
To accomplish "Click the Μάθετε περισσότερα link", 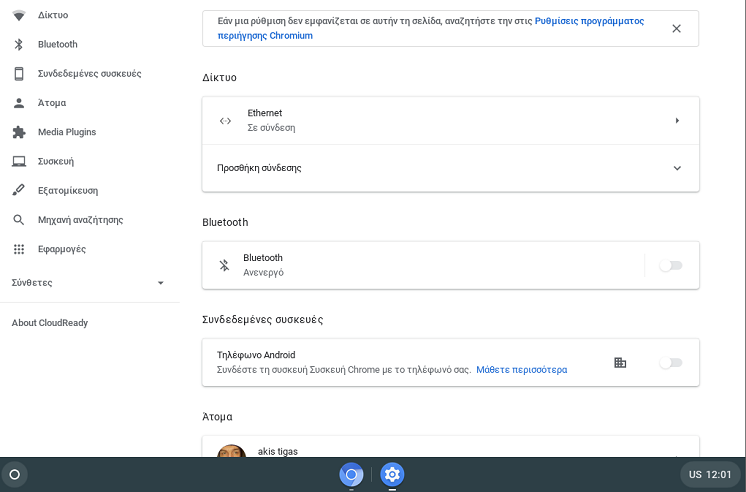I will click(x=521, y=370).
